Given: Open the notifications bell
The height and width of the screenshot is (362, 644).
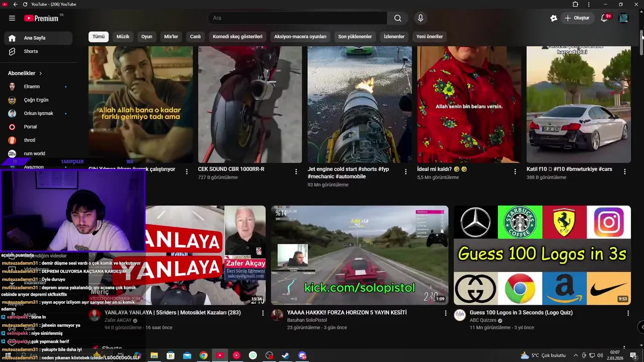Looking at the screenshot, I should click(x=605, y=18).
